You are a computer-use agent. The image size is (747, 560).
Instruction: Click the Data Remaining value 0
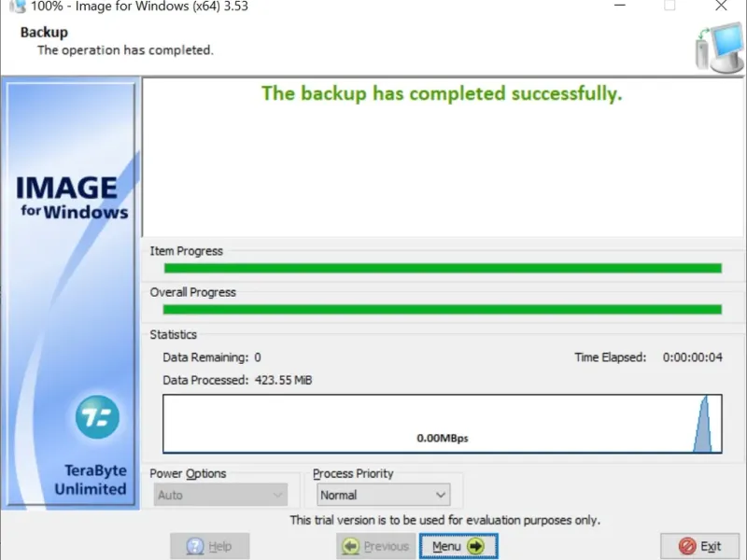(x=258, y=357)
